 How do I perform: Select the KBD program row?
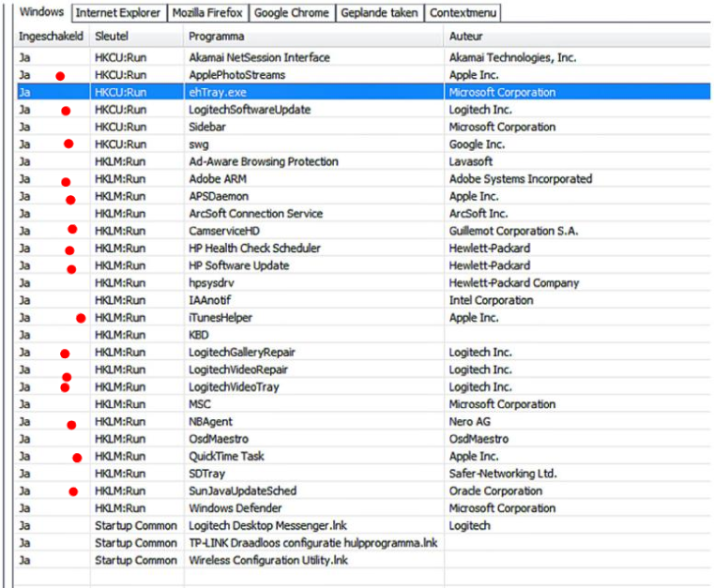(364, 335)
